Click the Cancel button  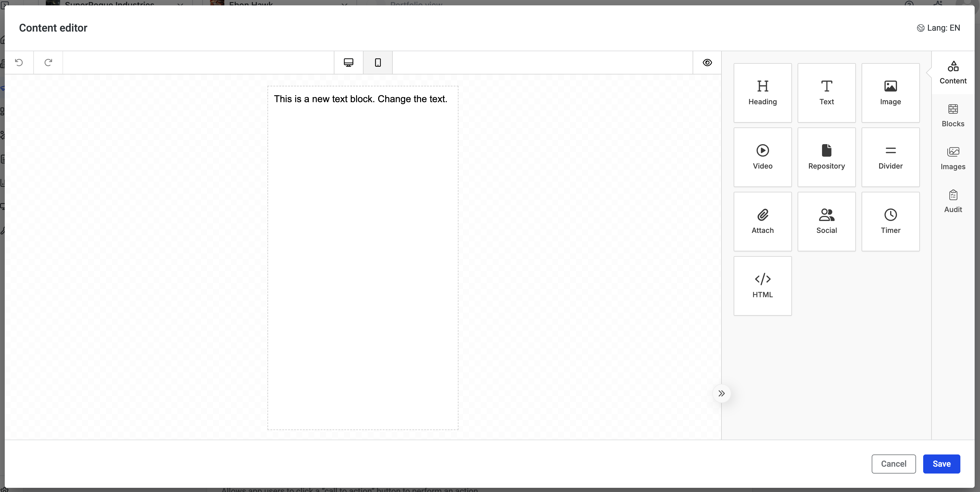pyautogui.click(x=893, y=464)
